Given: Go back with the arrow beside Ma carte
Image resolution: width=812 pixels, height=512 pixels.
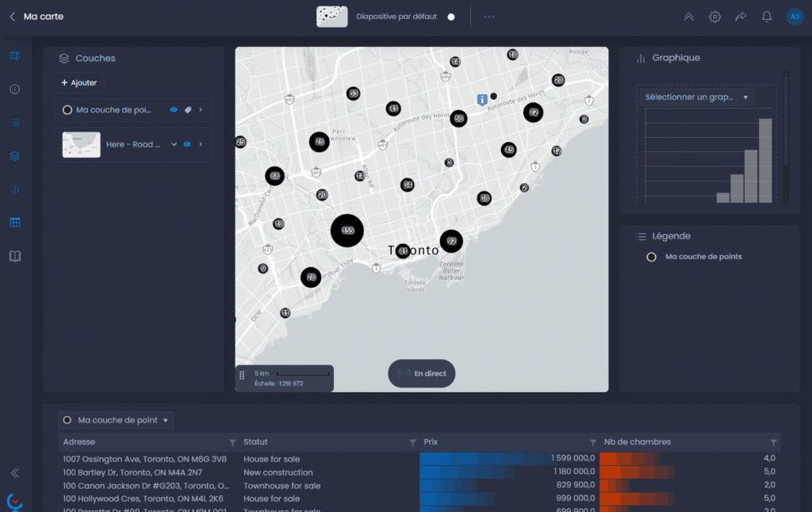Looking at the screenshot, I should (12, 17).
